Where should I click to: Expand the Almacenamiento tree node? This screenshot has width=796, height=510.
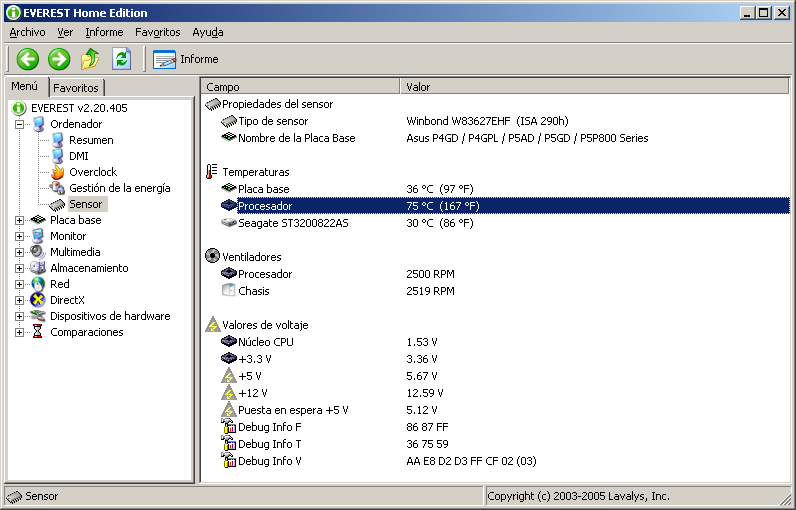click(x=20, y=268)
